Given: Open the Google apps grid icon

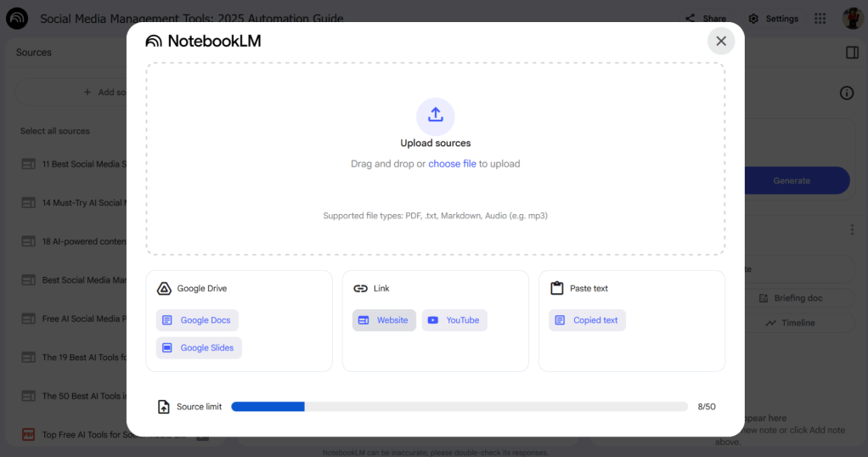Looking at the screenshot, I should (820, 19).
